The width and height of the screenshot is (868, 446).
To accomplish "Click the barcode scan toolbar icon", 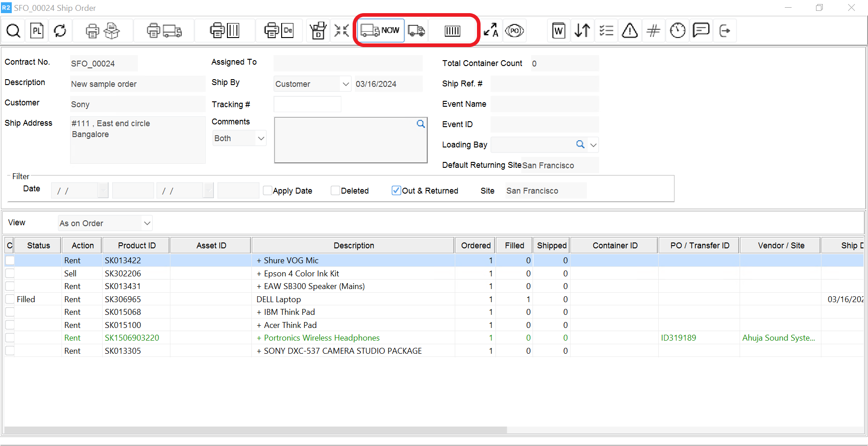I will [452, 31].
